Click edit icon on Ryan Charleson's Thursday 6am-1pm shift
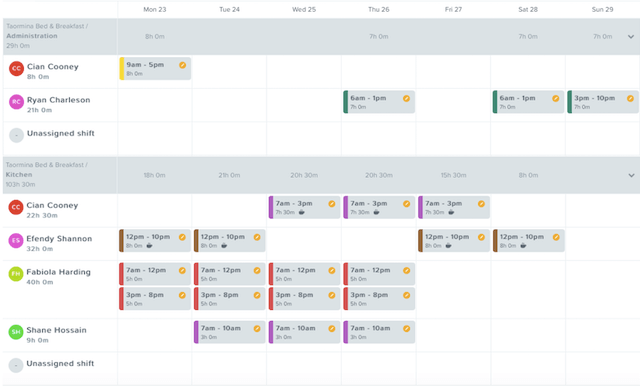640x386 pixels. (406, 98)
